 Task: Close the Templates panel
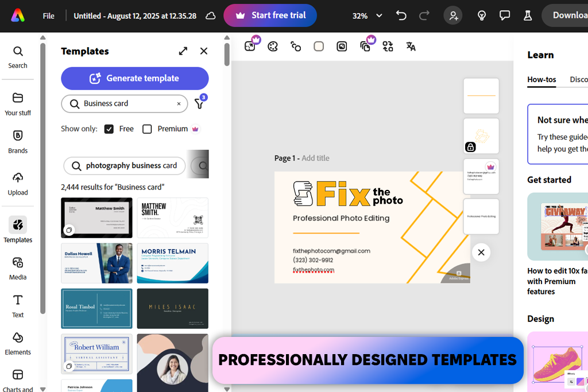(204, 51)
